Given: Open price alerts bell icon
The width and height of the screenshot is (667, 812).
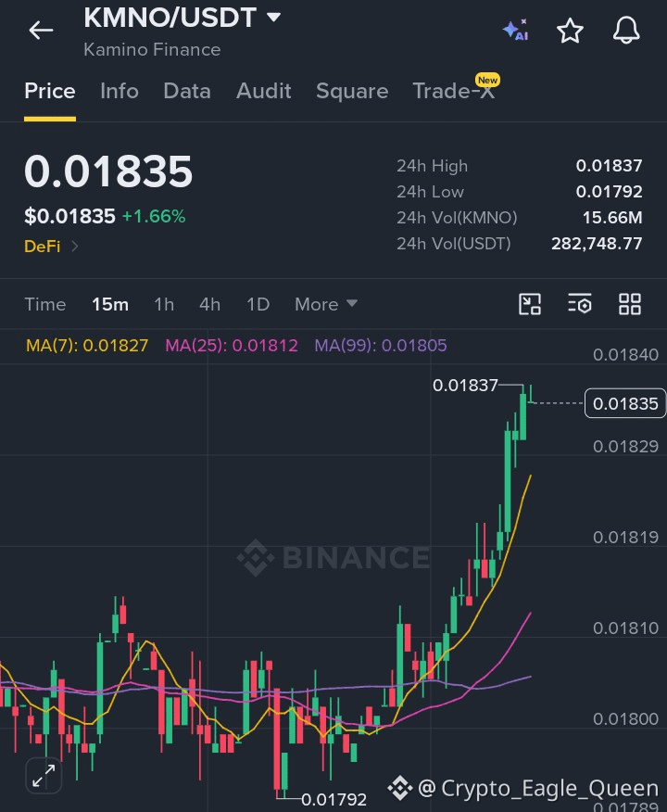Looking at the screenshot, I should [x=626, y=31].
